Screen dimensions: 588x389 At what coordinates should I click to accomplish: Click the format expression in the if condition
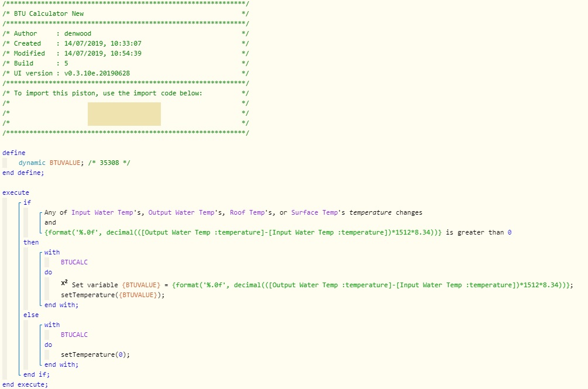click(243, 232)
